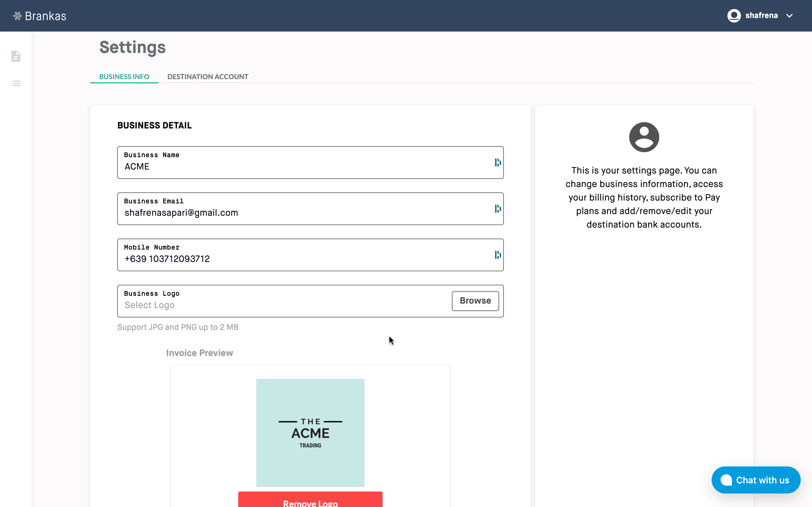The height and width of the screenshot is (507, 812).
Task: Expand the shafrena account dropdown chevron
Action: [x=789, y=16]
